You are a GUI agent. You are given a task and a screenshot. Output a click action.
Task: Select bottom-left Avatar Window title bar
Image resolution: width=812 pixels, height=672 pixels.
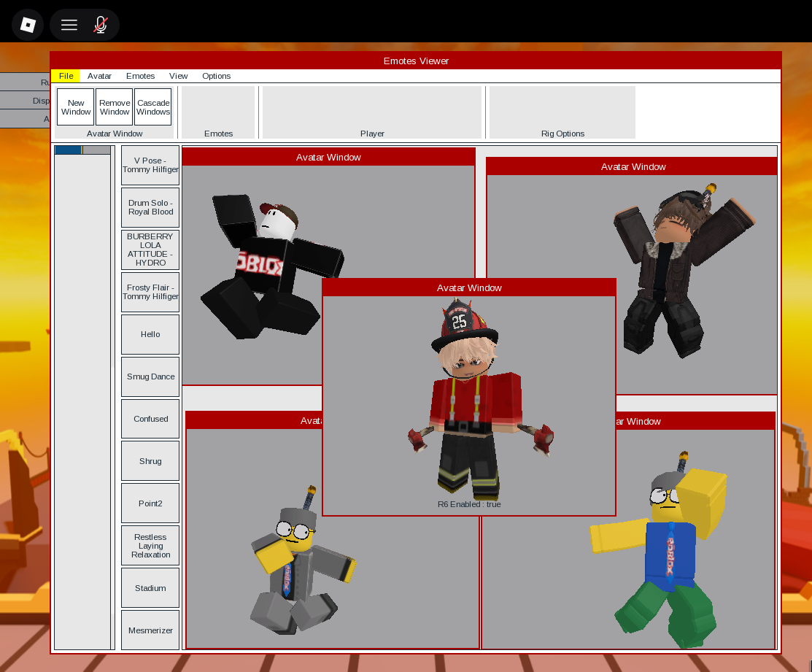coord(254,420)
